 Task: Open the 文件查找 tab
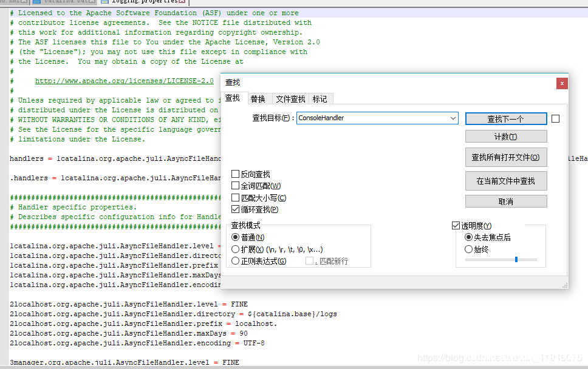290,99
